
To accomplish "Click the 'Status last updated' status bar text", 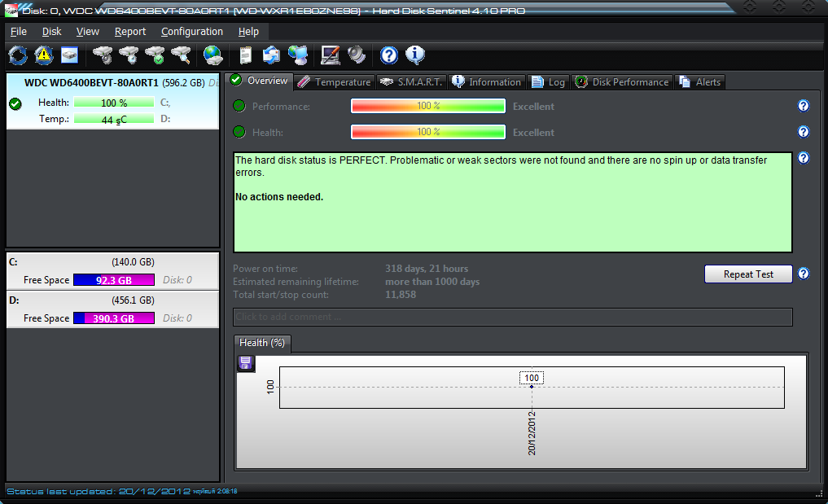I will tap(122, 491).
